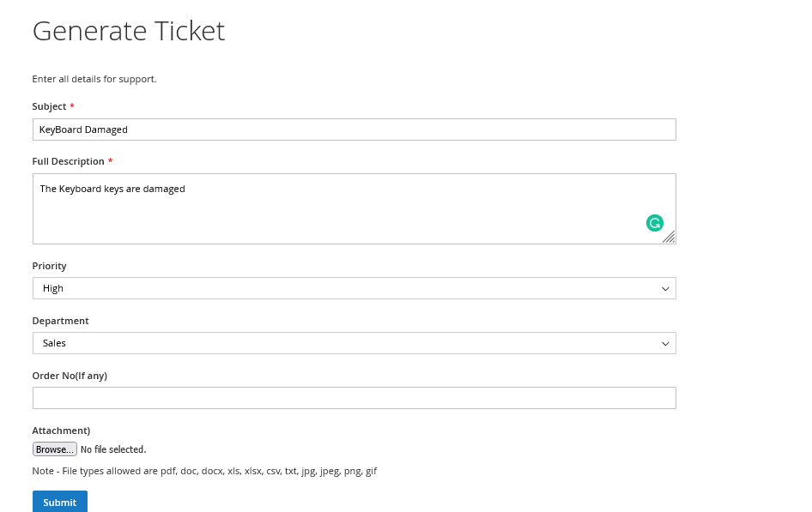Click the Department label
812x512 pixels.
[61, 321]
